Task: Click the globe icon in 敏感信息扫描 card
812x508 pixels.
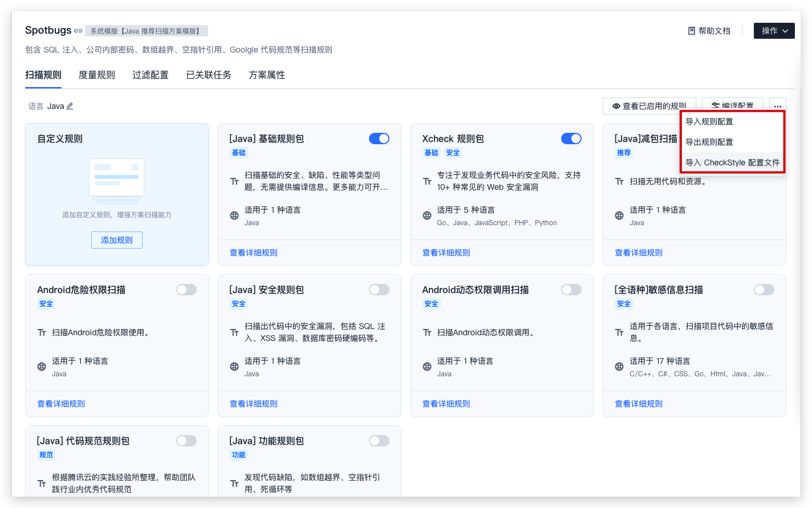Action: click(619, 367)
